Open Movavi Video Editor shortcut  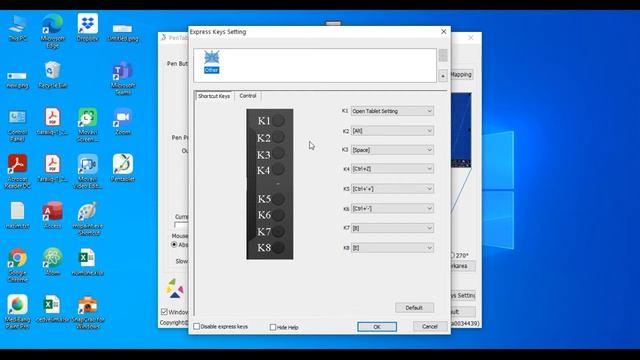(87, 172)
